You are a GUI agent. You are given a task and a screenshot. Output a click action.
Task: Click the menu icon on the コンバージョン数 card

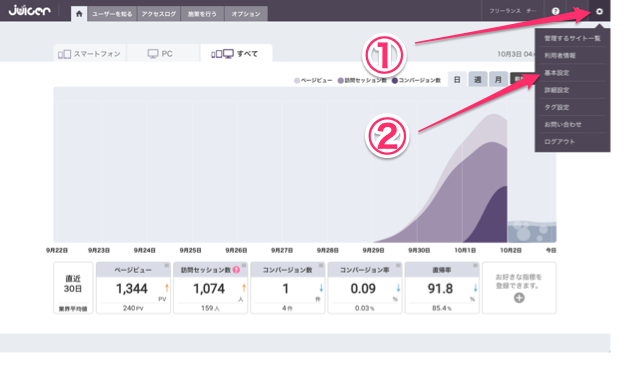tap(321, 266)
